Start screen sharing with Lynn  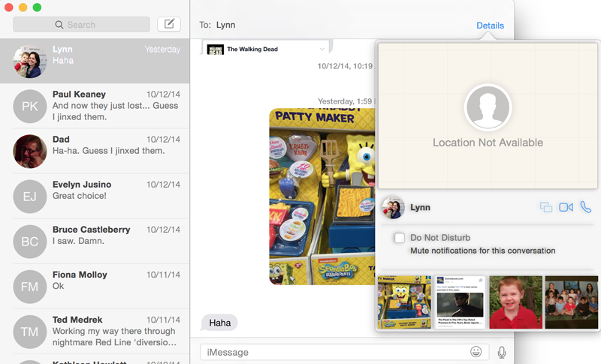[546, 207]
